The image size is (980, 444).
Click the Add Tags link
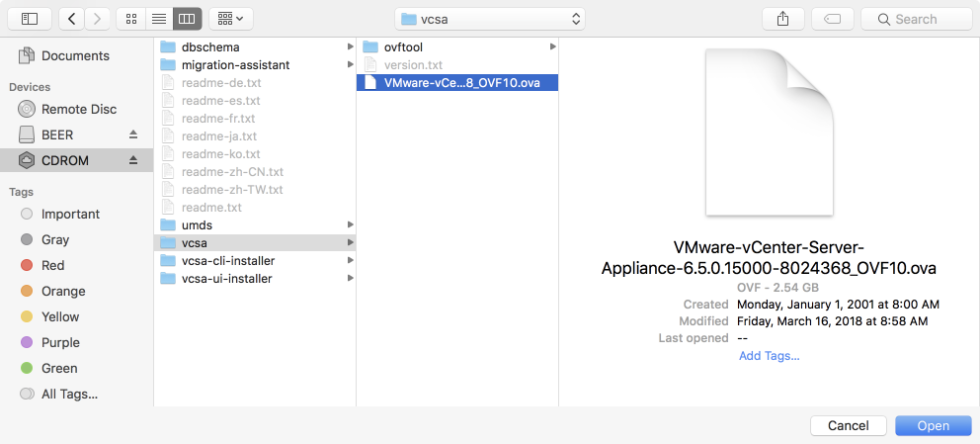point(769,356)
